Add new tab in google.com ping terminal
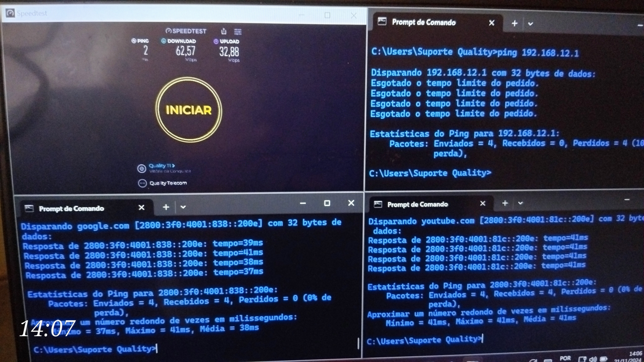Viewport: 644px width, 362px height. pos(166,207)
